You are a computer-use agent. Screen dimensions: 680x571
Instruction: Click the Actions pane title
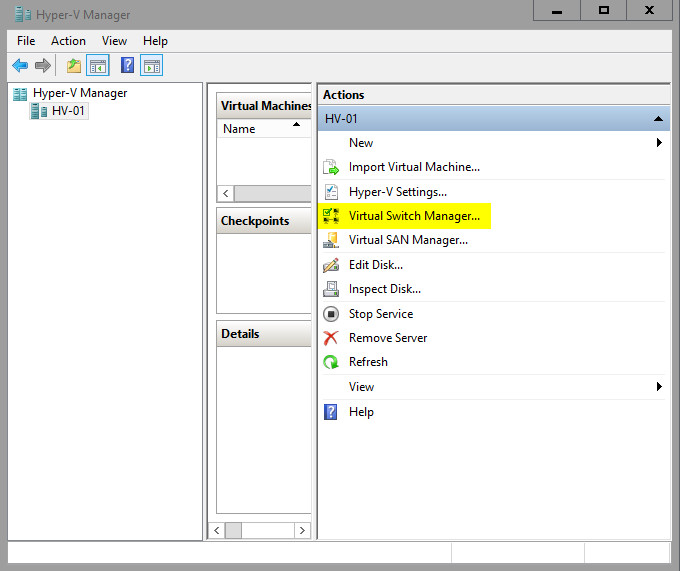tap(343, 95)
